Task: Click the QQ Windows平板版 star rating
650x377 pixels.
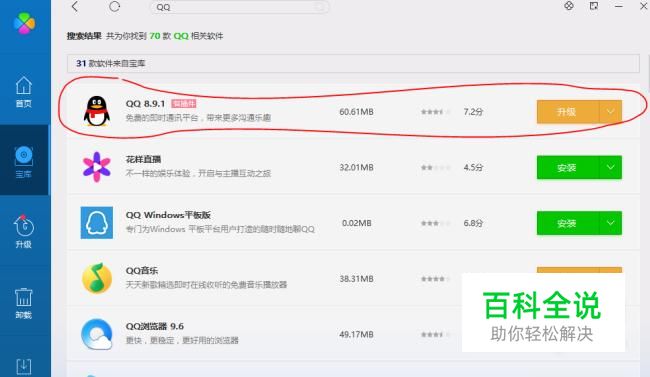Action: [435, 223]
